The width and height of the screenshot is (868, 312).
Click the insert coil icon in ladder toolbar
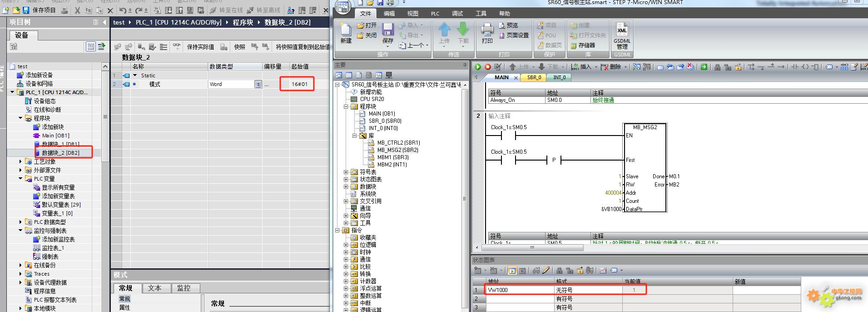tap(805, 67)
